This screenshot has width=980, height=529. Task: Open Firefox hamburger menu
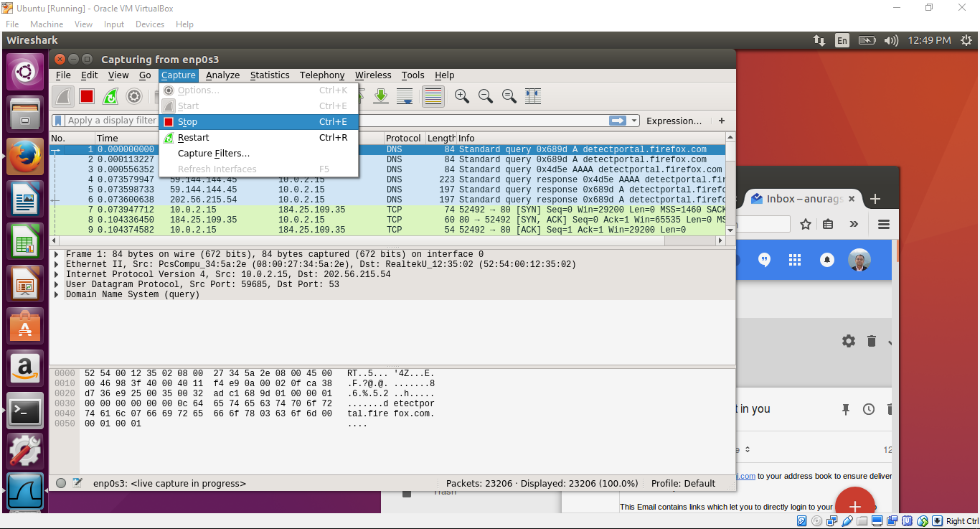click(x=884, y=225)
